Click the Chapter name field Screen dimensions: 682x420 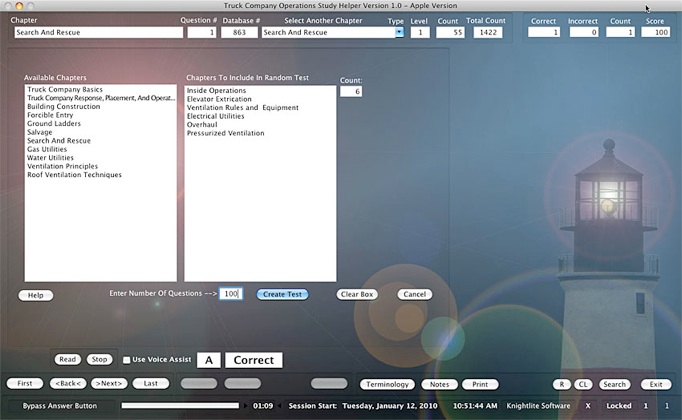[x=99, y=33]
